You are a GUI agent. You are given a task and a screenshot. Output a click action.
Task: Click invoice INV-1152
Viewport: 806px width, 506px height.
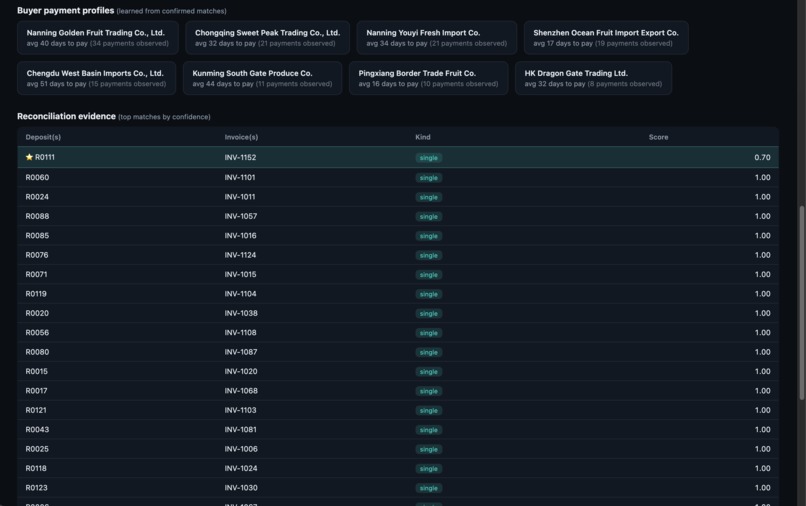pyautogui.click(x=240, y=157)
